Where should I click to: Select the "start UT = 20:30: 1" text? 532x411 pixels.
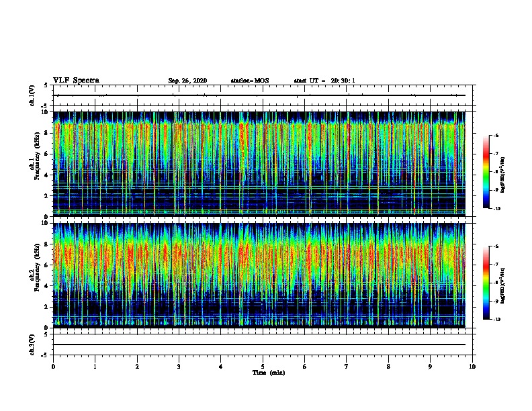click(x=324, y=81)
